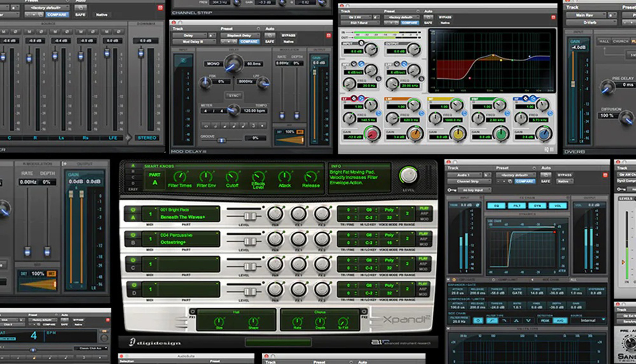Screen dimensions: 636x364
Task: Click the Groove slider in Mod Delay
Action: [221, 141]
